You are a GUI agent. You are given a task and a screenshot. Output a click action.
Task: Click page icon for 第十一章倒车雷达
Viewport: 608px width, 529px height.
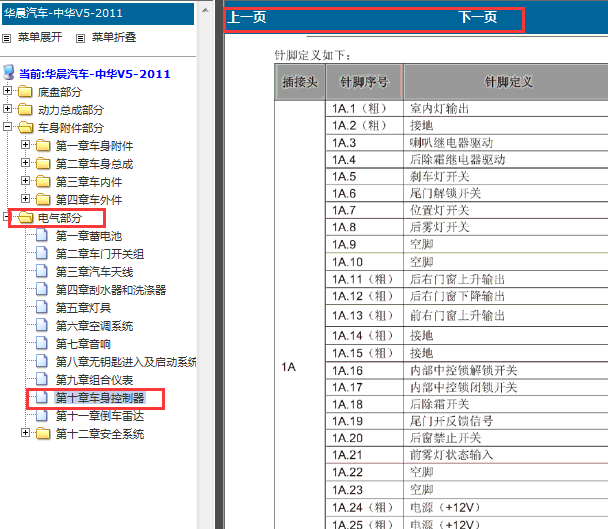pyautogui.click(x=42, y=415)
